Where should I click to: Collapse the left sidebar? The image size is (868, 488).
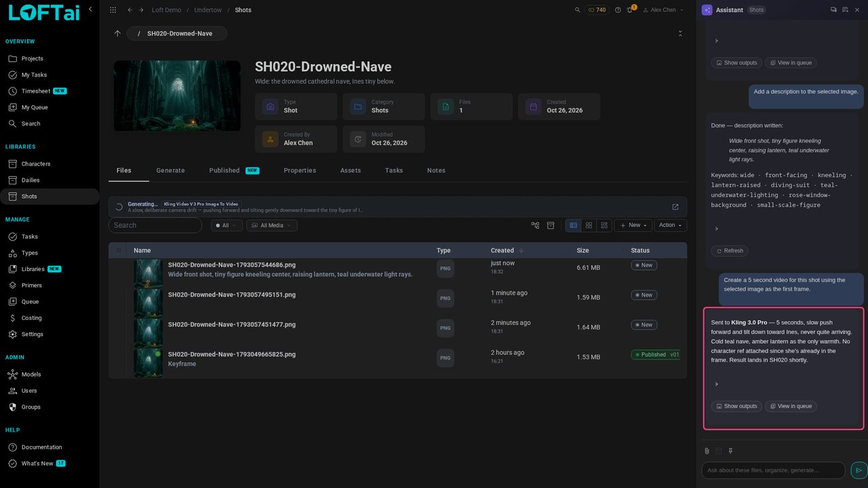[x=90, y=9]
